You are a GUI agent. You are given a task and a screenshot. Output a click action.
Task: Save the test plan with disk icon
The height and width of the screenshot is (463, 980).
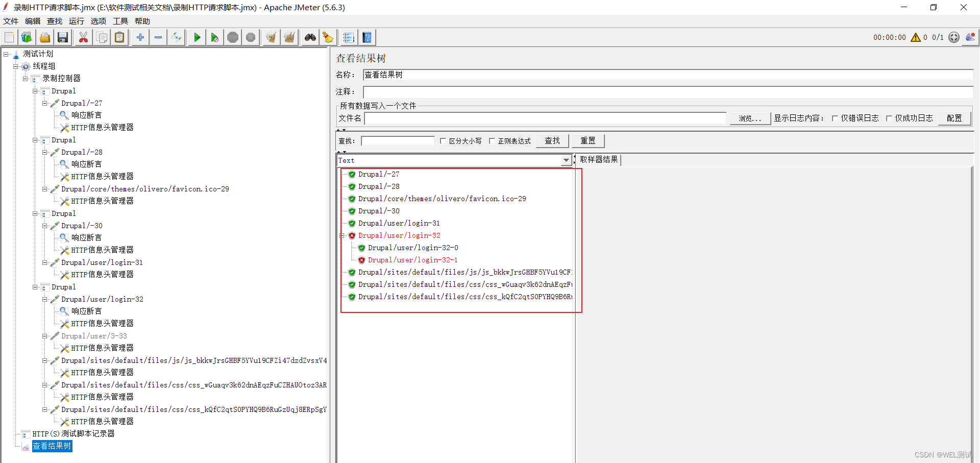pyautogui.click(x=63, y=37)
